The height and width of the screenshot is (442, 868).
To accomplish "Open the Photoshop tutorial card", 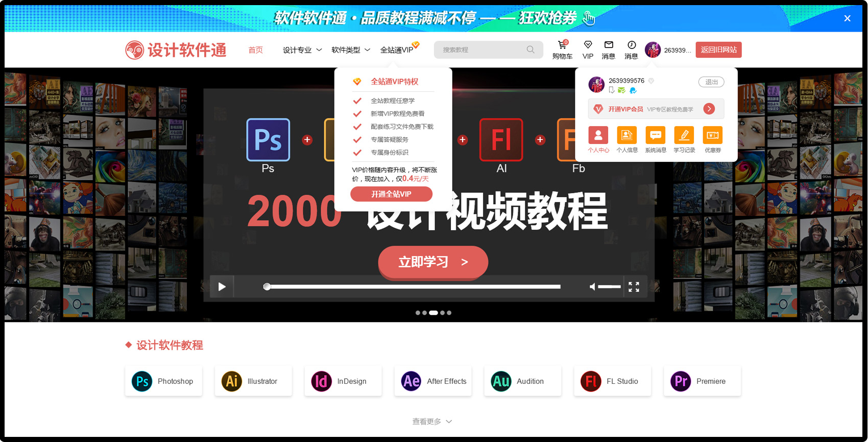I will [x=163, y=381].
